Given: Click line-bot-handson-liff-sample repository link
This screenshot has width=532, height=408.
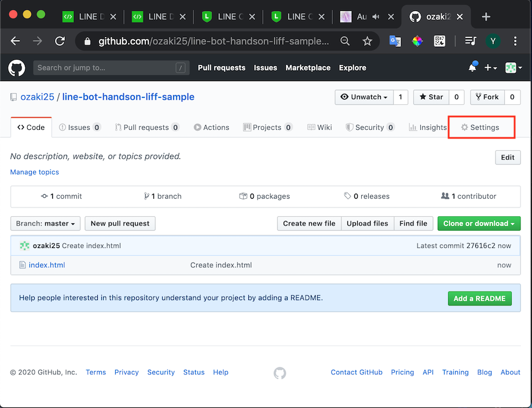Looking at the screenshot, I should [x=129, y=97].
